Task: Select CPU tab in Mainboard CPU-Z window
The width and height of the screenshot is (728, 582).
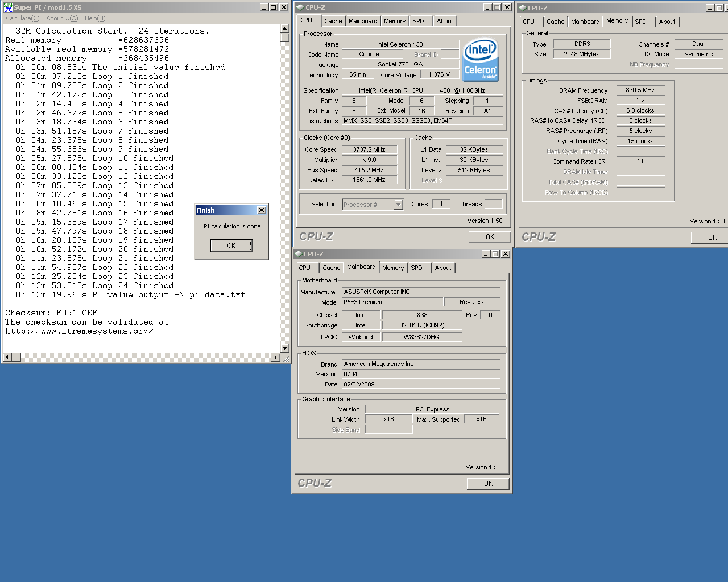Action: tap(305, 268)
